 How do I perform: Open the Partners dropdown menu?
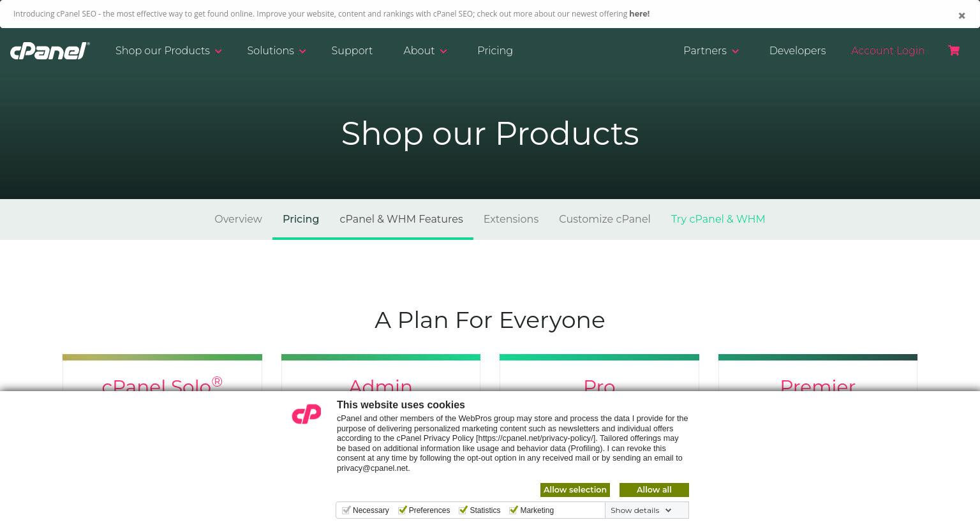(711, 50)
